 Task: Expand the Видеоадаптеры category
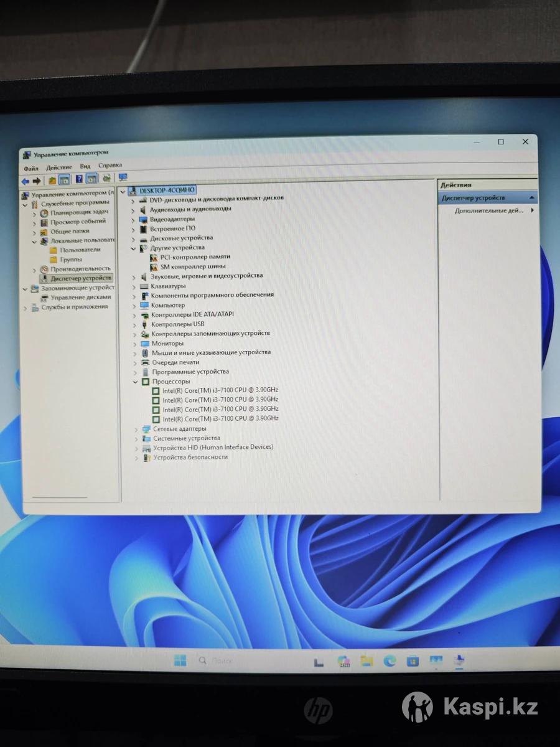pyautogui.click(x=134, y=219)
